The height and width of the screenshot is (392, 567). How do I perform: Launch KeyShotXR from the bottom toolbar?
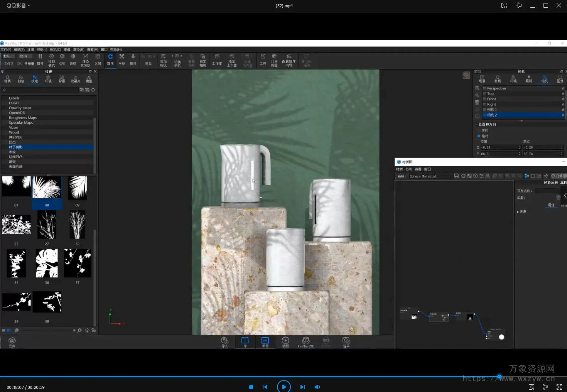305,342
